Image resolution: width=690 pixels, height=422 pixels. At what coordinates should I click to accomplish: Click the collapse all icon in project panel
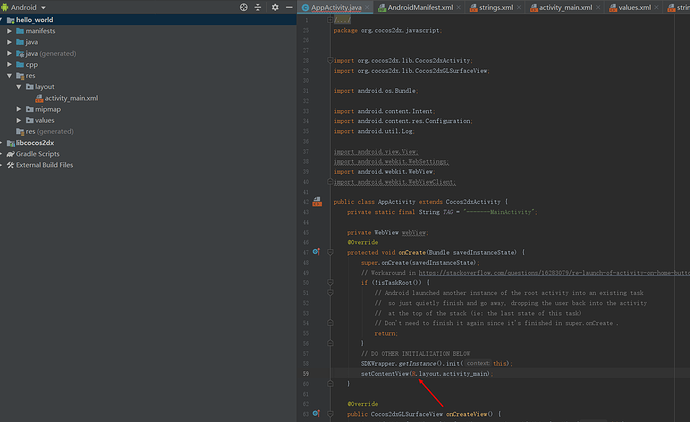tap(258, 7)
